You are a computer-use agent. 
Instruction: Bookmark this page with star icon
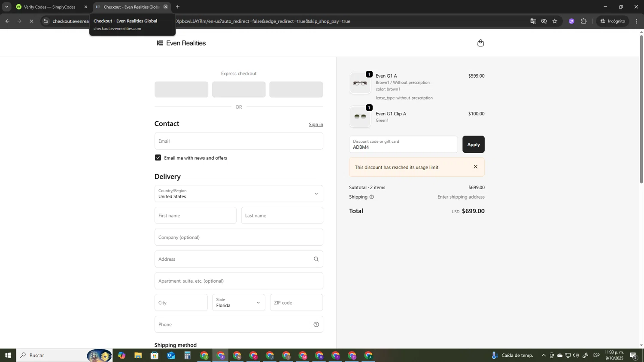tap(555, 21)
